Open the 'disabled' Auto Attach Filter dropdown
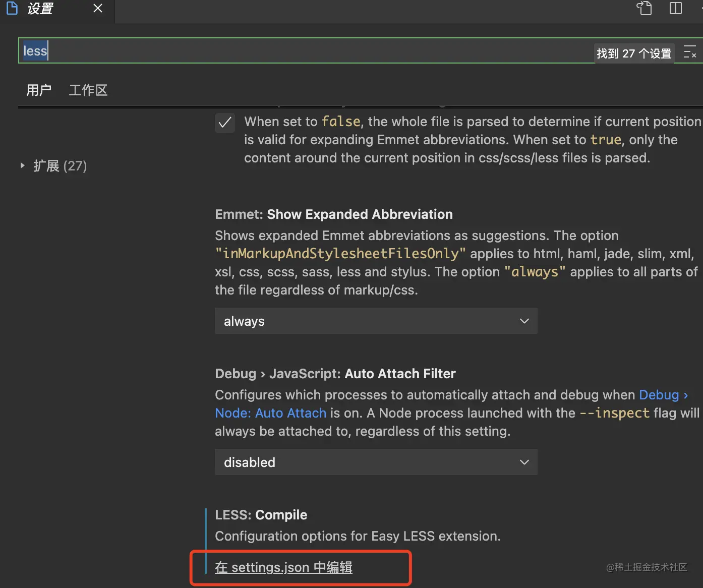The height and width of the screenshot is (588, 703). pos(376,462)
